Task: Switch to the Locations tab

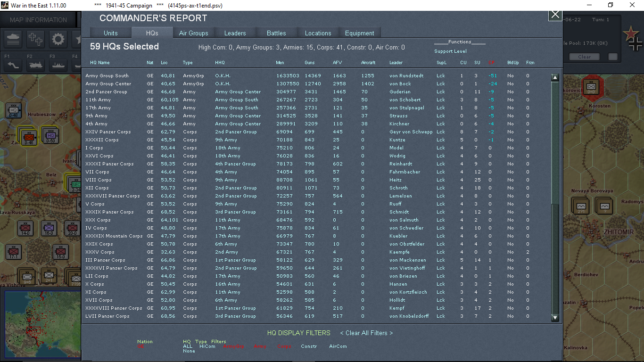Action: [318, 33]
